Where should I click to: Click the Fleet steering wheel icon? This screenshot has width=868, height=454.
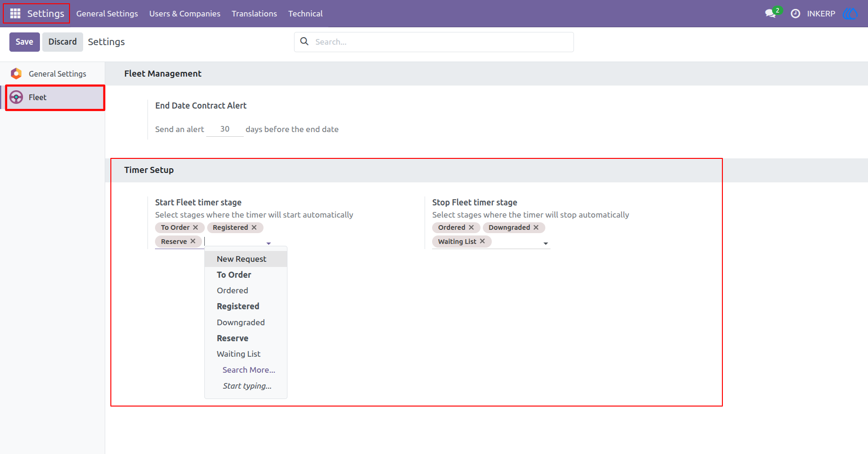16,97
